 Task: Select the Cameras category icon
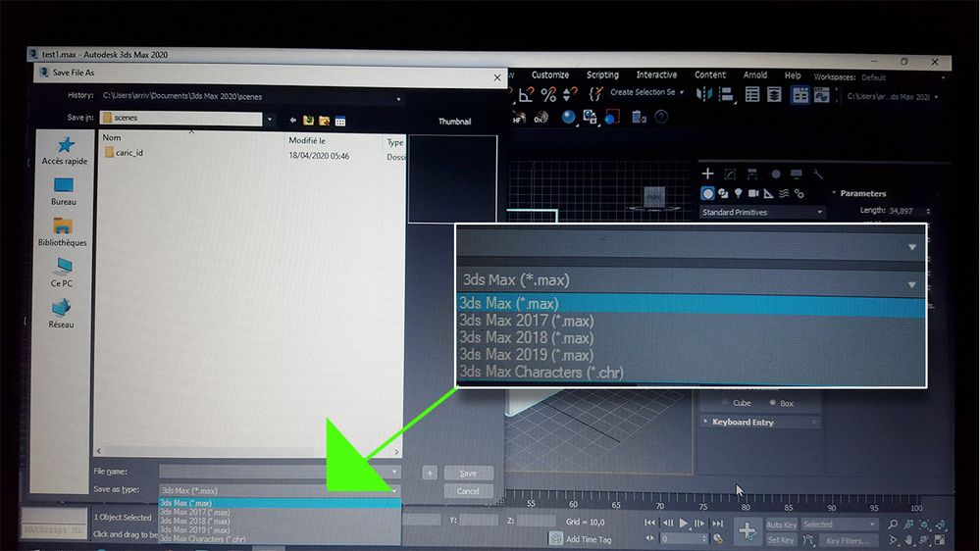753,194
